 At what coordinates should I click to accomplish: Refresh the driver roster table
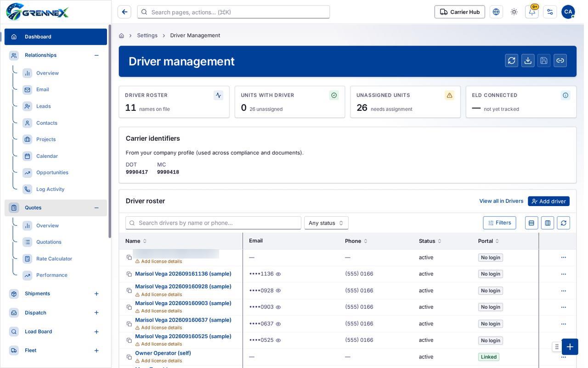pos(564,223)
